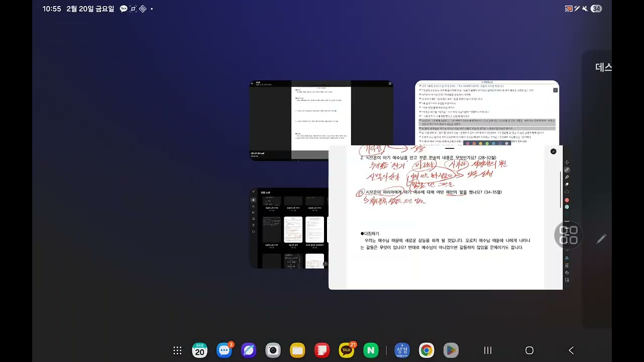Open KakaoTalk with the 21 badge
This screenshot has height=362, width=644.
[x=347, y=350]
